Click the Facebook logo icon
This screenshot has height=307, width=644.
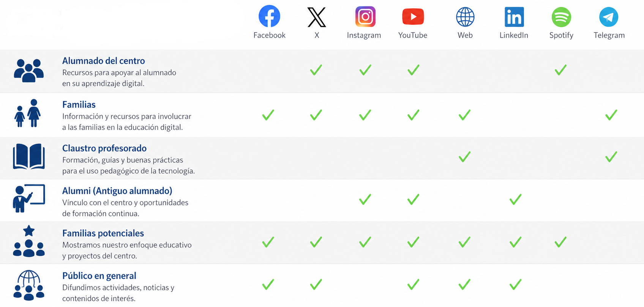point(269,16)
